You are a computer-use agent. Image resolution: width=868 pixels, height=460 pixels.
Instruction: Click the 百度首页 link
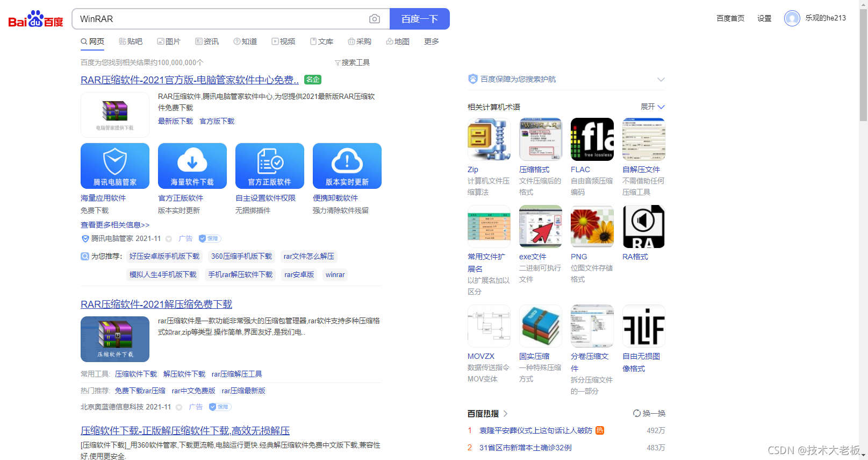[730, 18]
